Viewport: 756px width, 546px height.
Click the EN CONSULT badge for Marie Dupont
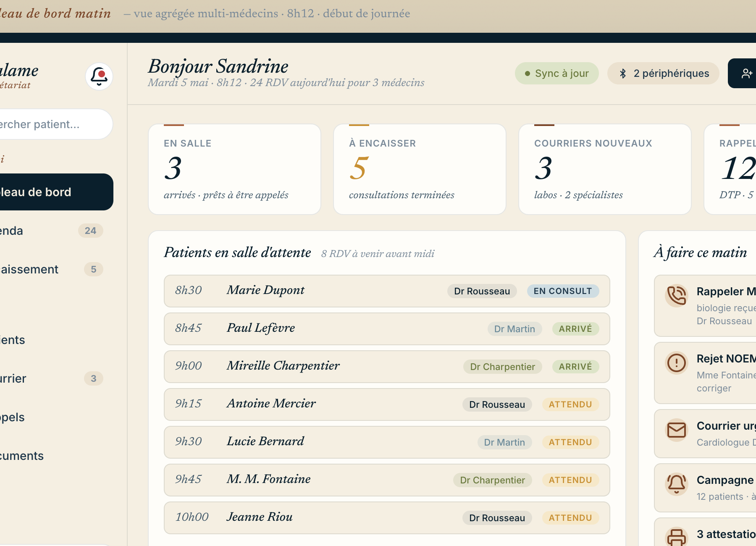point(563,291)
